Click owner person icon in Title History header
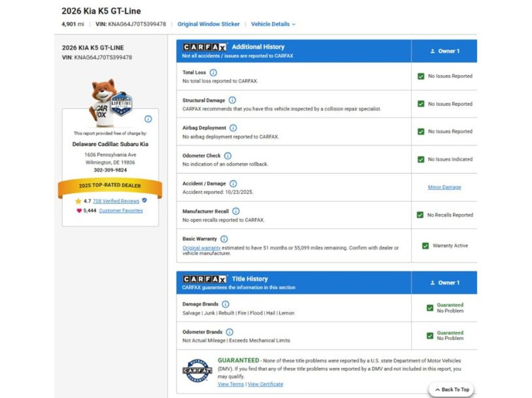This screenshot has height=398, width=532. coord(433,283)
